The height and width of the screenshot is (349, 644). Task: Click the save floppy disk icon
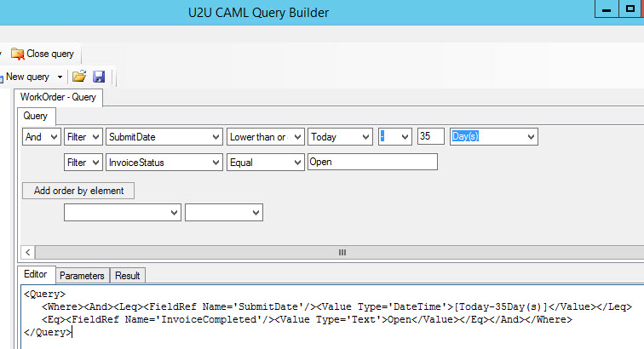[x=99, y=77]
